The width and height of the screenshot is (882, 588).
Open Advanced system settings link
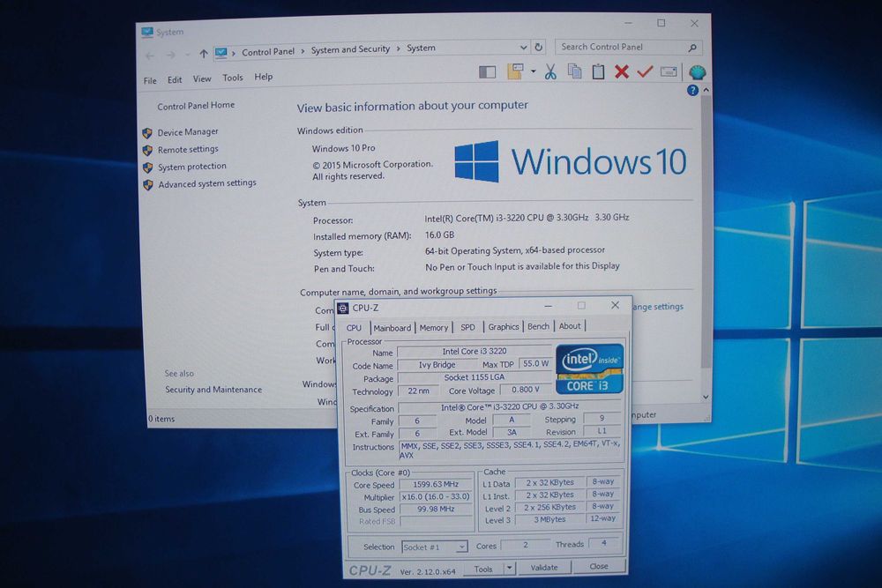click(207, 183)
